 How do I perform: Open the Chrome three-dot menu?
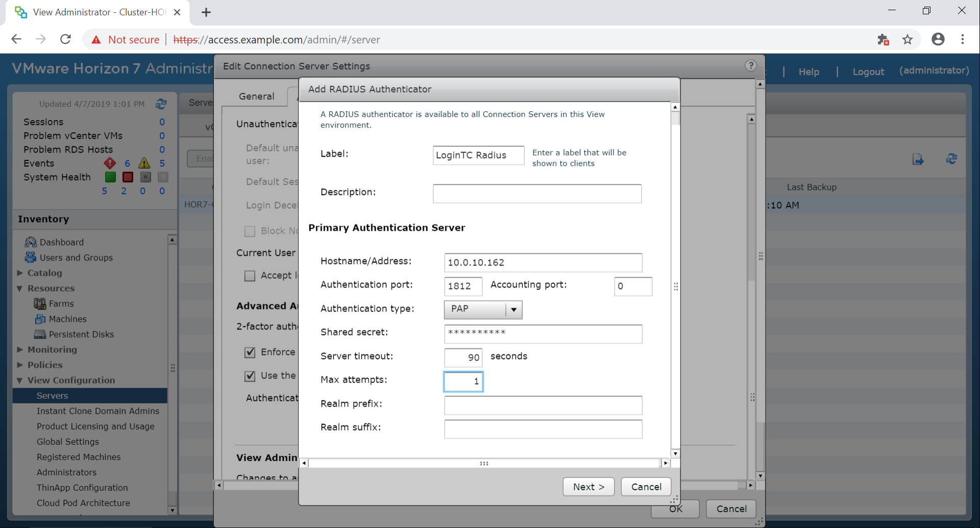tap(963, 39)
